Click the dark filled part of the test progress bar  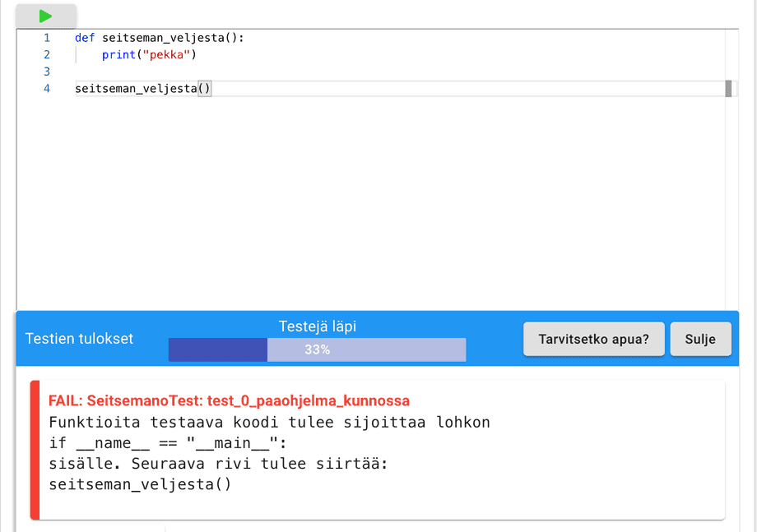click(x=218, y=349)
